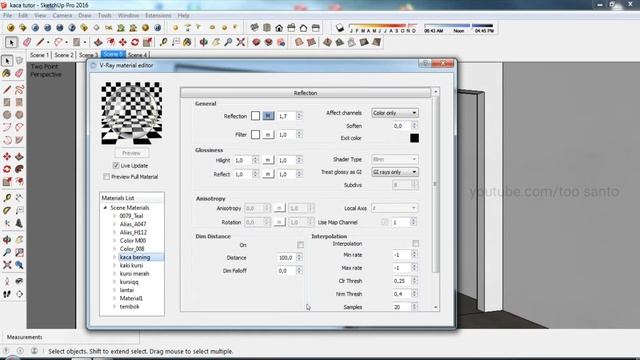Screen dimensions: 640x360
Task: Click the Reflect glossiness m map button
Action: (268, 174)
